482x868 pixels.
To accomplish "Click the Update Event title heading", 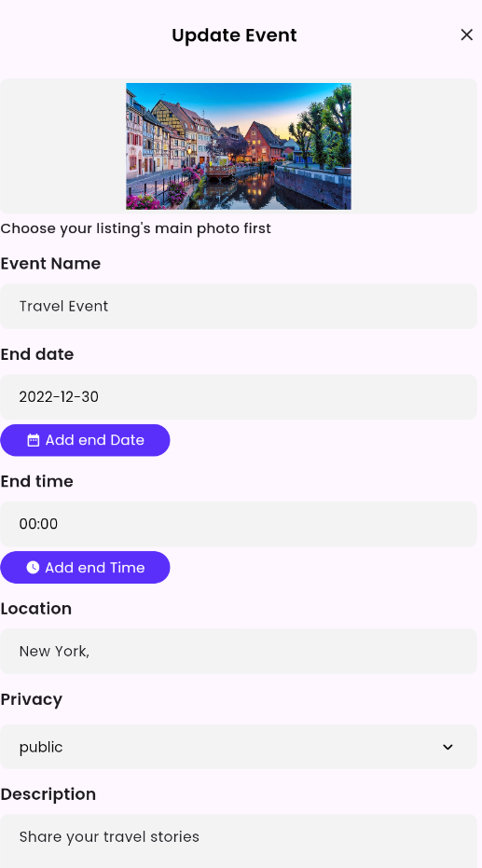I will pyautogui.click(x=234, y=35).
